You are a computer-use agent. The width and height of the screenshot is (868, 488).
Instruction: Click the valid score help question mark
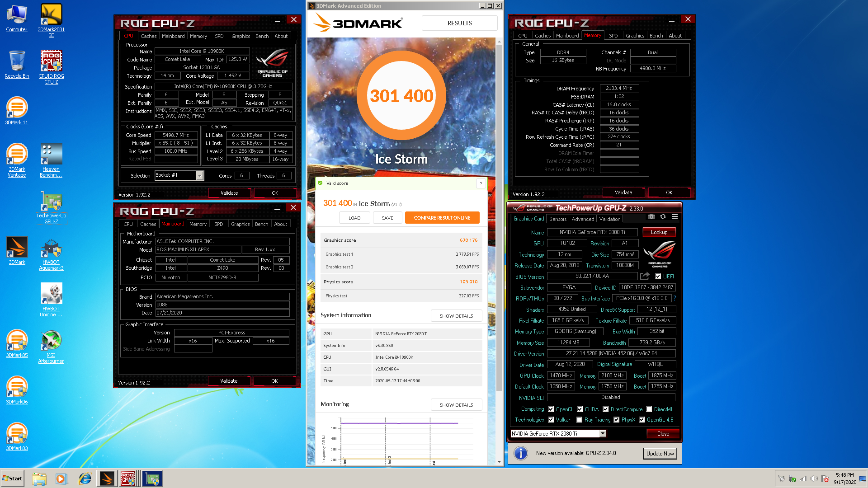pos(481,183)
